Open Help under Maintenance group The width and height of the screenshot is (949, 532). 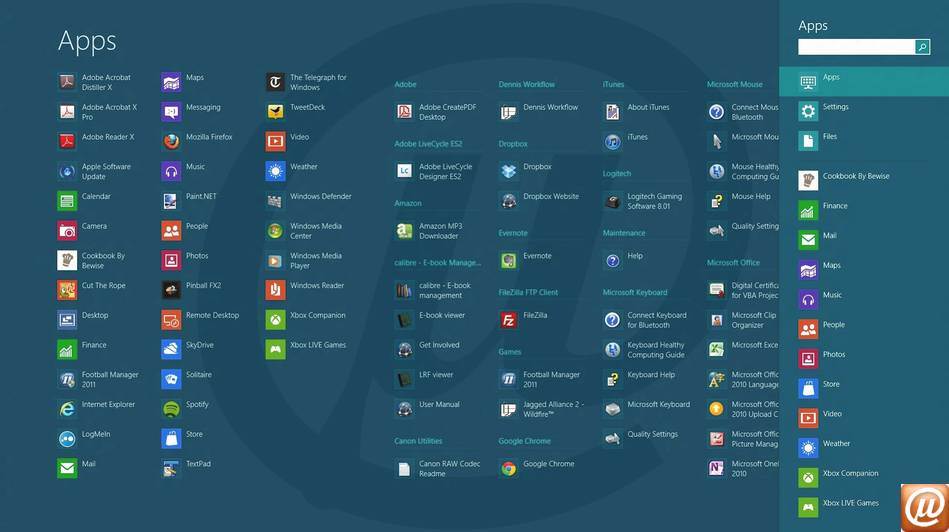(623, 260)
